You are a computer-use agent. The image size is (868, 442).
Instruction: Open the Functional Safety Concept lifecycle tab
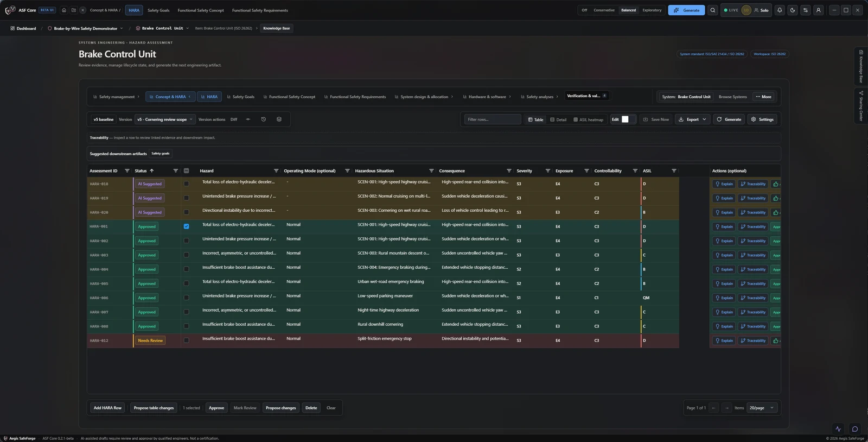[x=289, y=97]
